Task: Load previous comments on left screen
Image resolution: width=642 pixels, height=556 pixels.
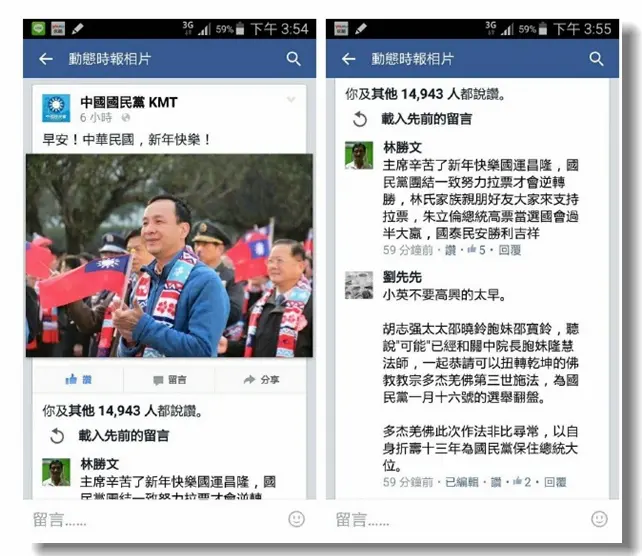Action: pyautogui.click(x=109, y=436)
